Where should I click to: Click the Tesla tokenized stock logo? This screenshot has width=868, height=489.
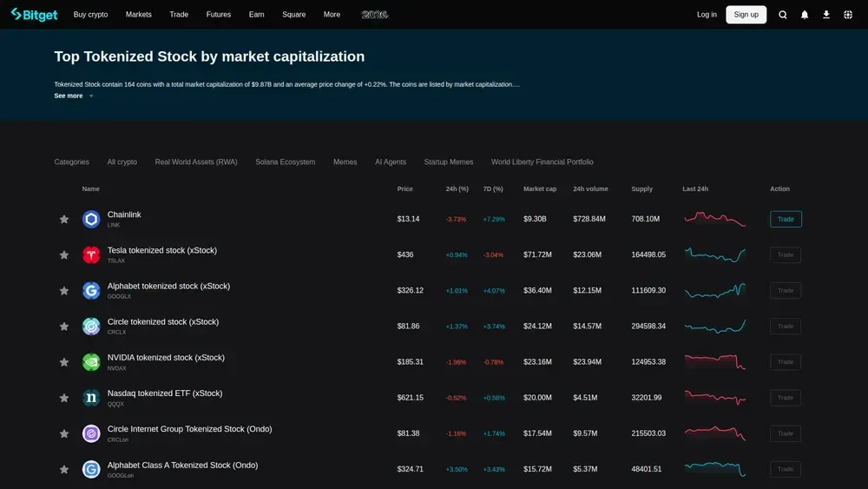(x=91, y=254)
